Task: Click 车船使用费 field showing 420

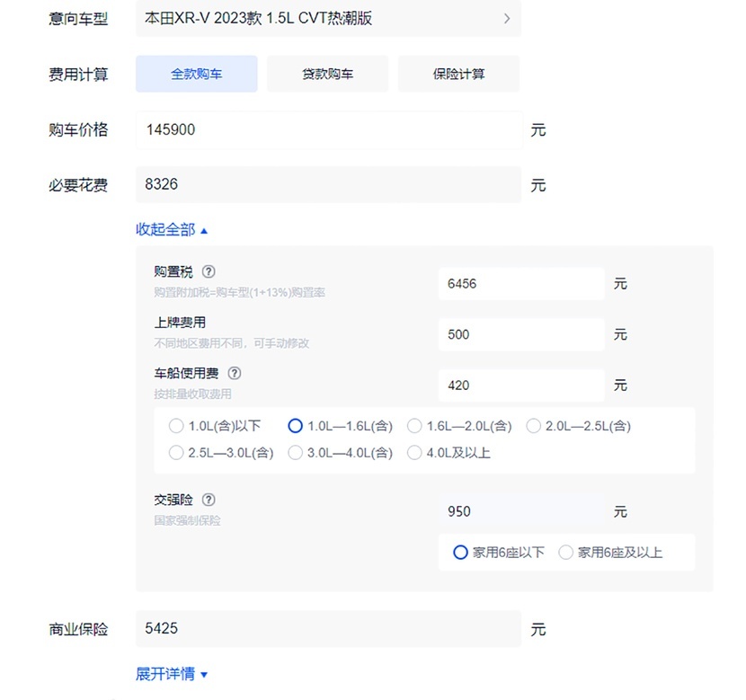Action: (521, 385)
